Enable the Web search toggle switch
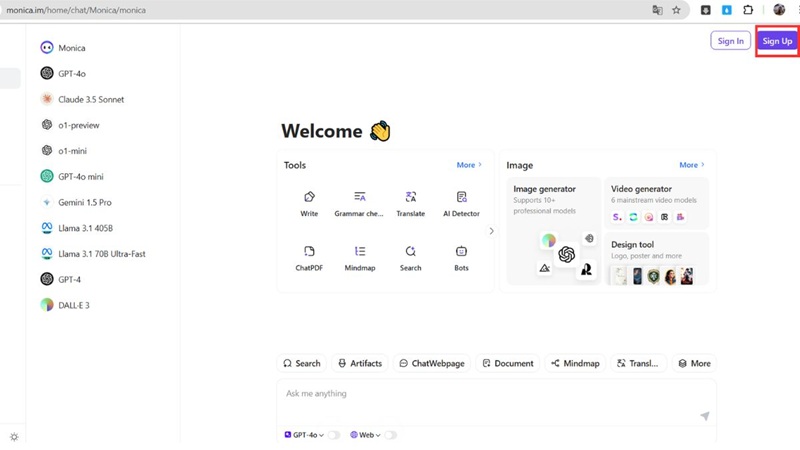This screenshot has height=450, width=800. pos(390,435)
